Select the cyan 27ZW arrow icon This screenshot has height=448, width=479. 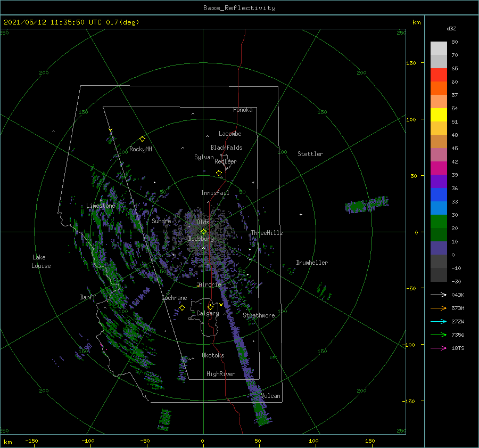(439, 321)
